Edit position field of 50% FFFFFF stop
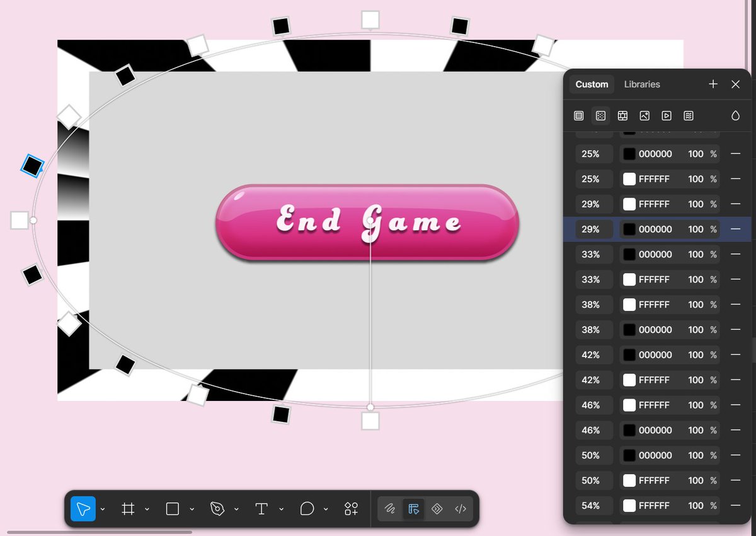Viewport: 756px width, 536px height. (x=594, y=481)
